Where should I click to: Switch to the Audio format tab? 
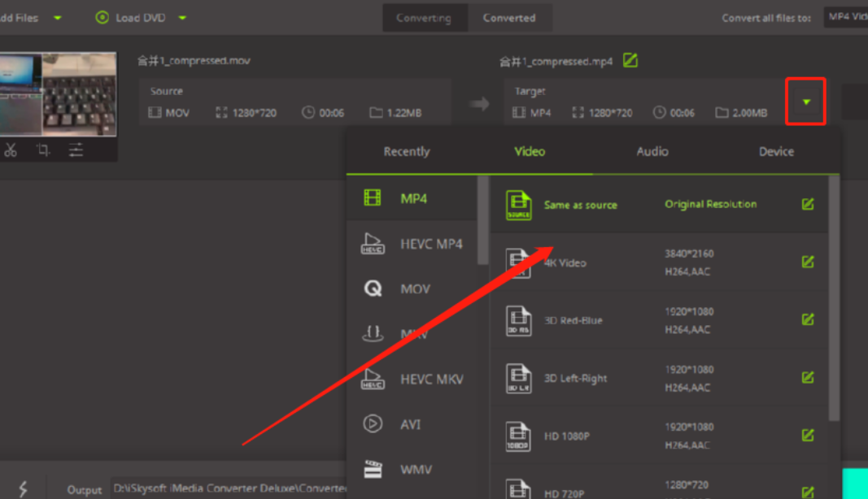pyautogui.click(x=652, y=151)
